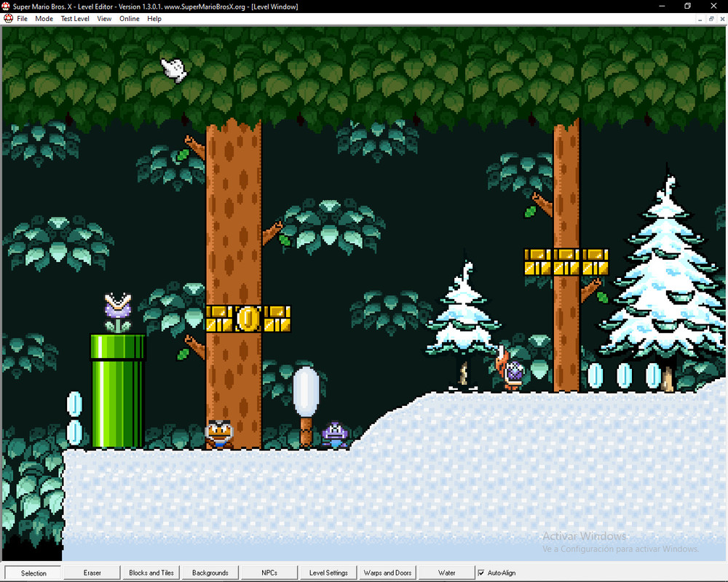The width and height of the screenshot is (728, 582).
Task: Open Blocks and Tiles panel
Action: pos(151,573)
